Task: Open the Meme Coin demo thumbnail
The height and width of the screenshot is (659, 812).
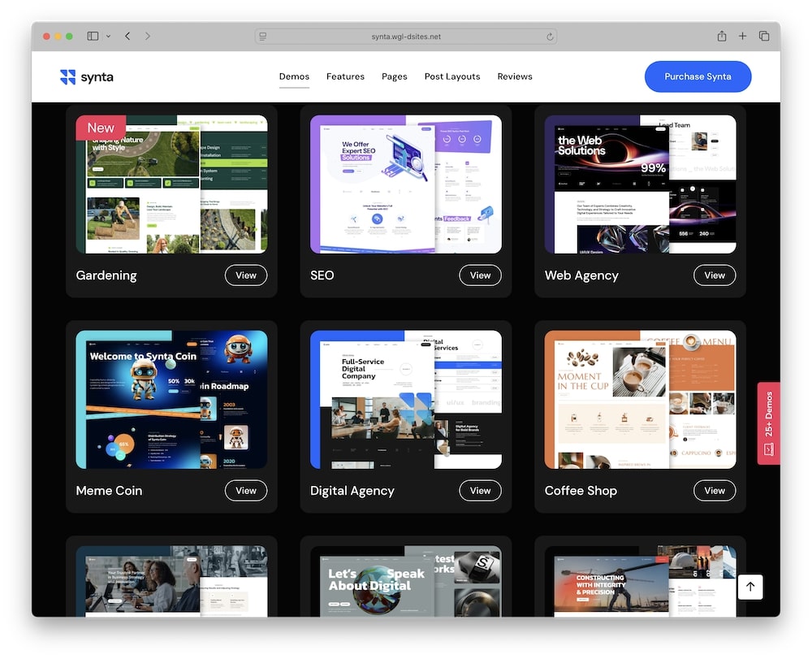Action: click(x=171, y=400)
